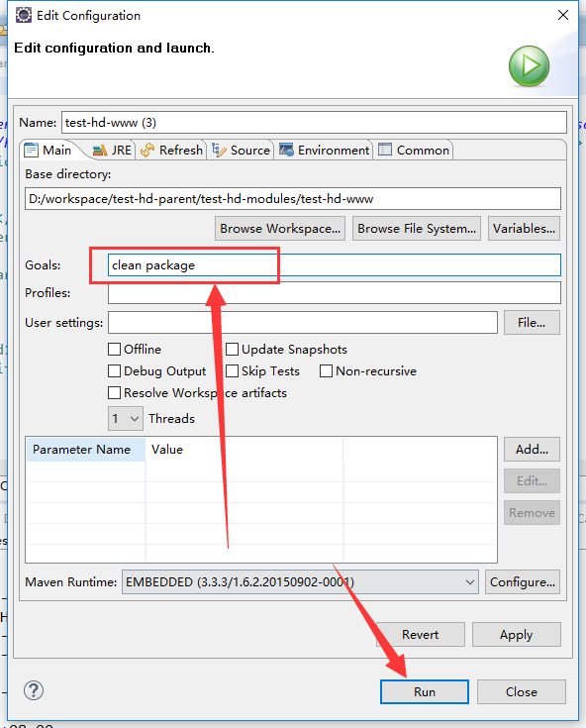The width and height of the screenshot is (586, 728).
Task: Click the Run button
Action: click(424, 691)
